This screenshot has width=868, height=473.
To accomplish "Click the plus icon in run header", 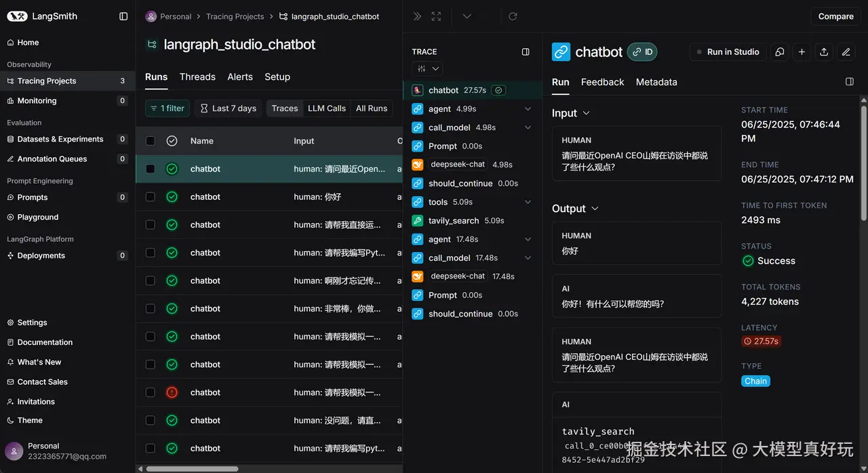I will click(x=802, y=52).
